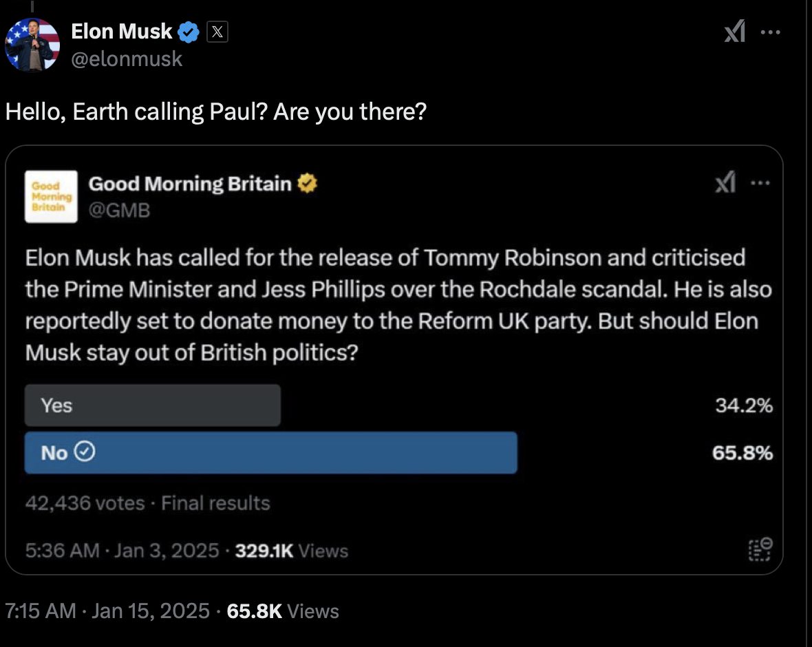Click the Grok icon on the quoted GMB post
The width and height of the screenshot is (812, 647).
click(725, 182)
